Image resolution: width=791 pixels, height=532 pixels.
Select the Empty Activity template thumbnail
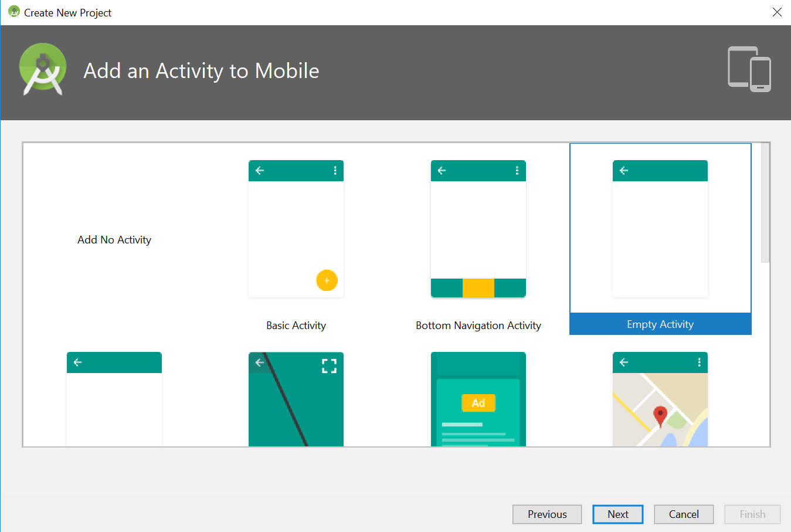[660, 229]
